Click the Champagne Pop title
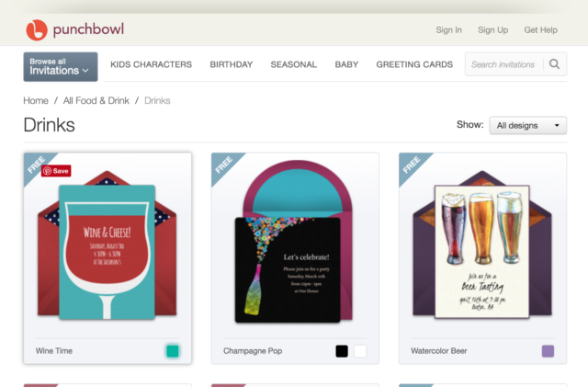This screenshot has height=387, width=588. pyautogui.click(x=253, y=351)
